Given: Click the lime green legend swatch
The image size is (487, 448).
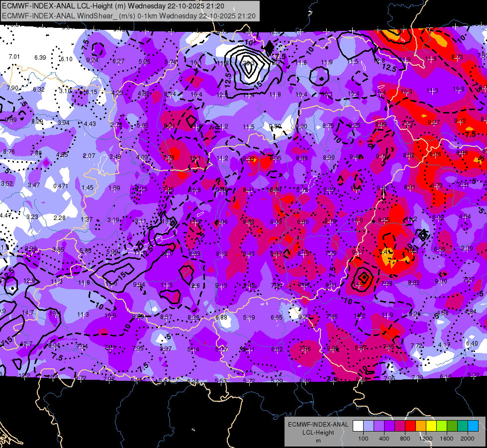Looking at the screenshot, I should click(x=442, y=426).
